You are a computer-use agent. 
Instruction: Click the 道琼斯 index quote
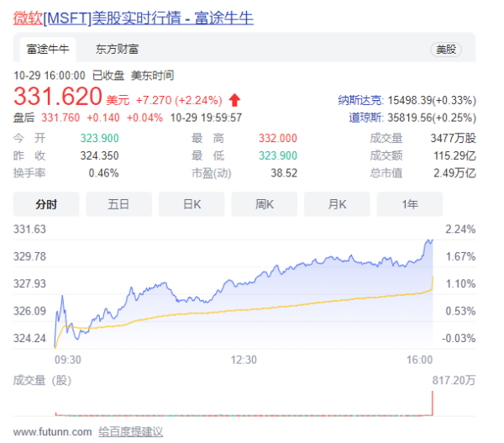click(412, 118)
